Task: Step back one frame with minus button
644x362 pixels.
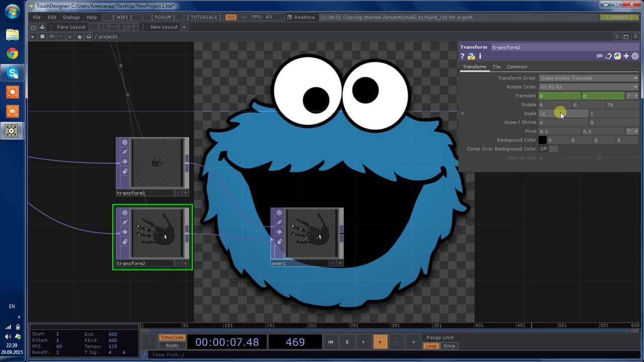Action: point(396,342)
